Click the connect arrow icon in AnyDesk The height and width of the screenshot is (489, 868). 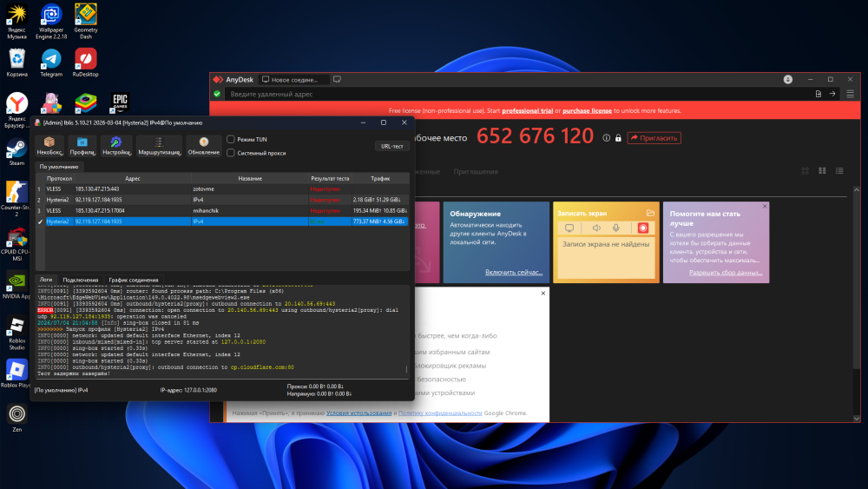pos(832,94)
